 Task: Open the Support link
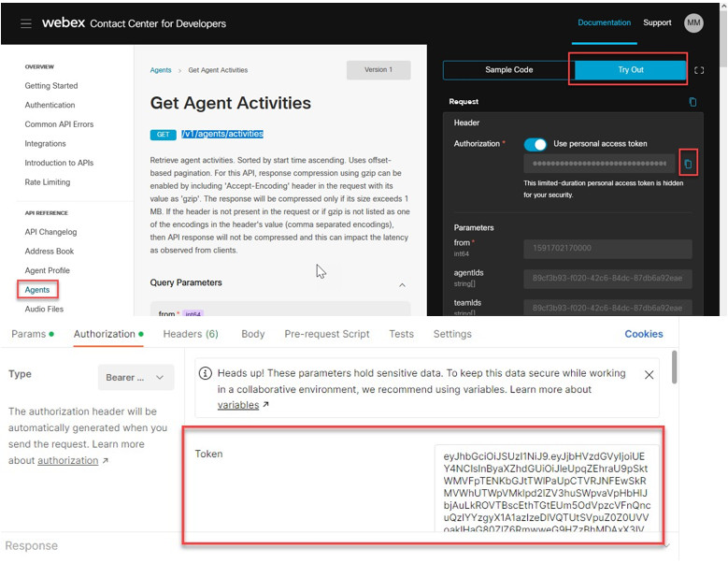click(657, 22)
